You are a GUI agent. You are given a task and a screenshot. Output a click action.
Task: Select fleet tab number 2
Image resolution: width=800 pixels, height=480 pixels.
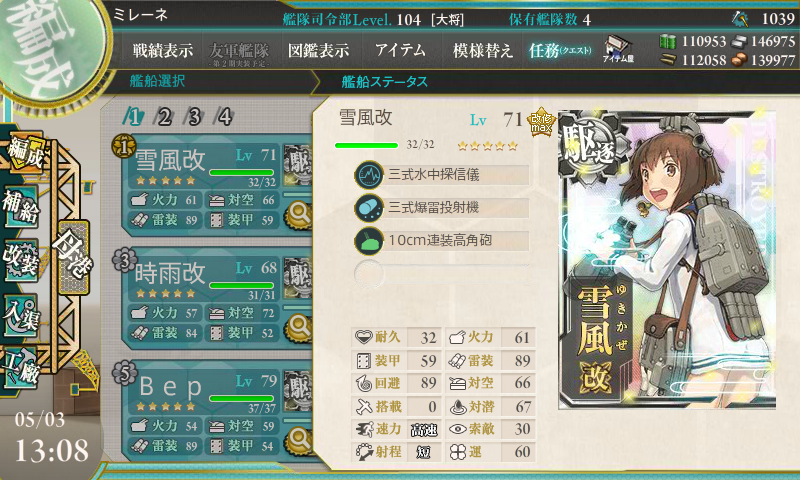(165, 117)
